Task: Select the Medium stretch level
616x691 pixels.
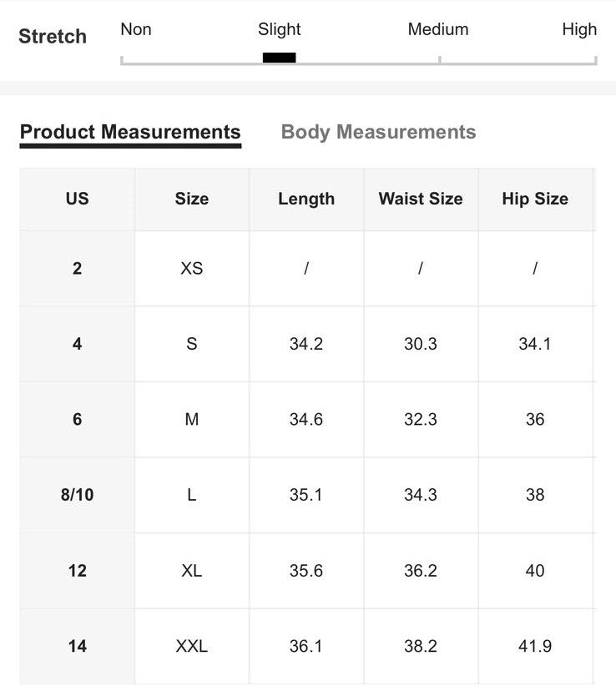Action: click(x=437, y=30)
